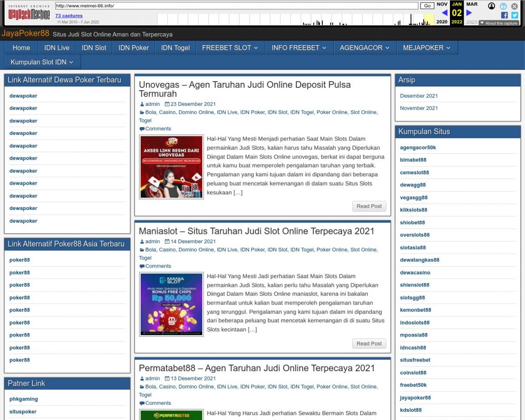
Task: Open situsfreebet site link
Action: (415, 360)
